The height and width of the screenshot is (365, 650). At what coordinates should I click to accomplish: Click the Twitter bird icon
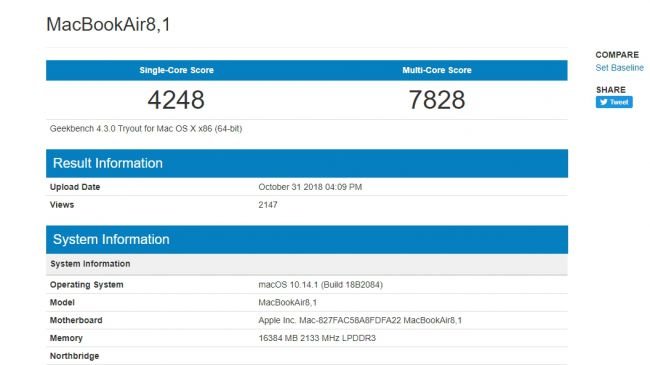603,102
